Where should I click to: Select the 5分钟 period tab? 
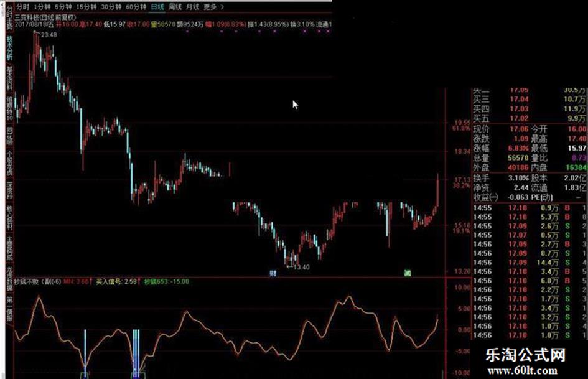pos(63,7)
